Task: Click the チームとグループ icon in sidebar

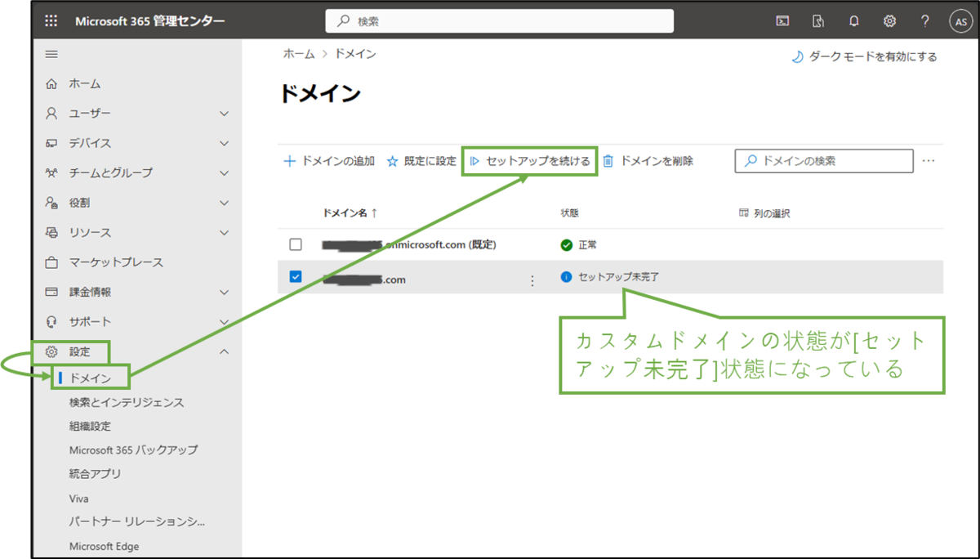Action: coord(51,173)
